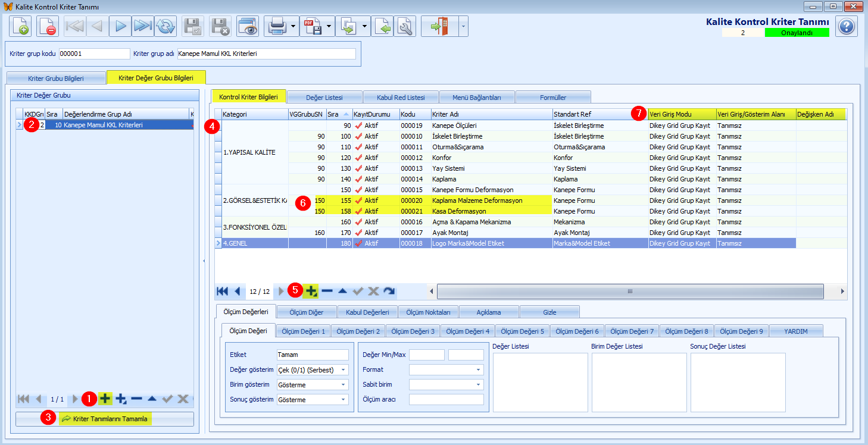Click the Veri Giriş Modu column header

point(682,114)
